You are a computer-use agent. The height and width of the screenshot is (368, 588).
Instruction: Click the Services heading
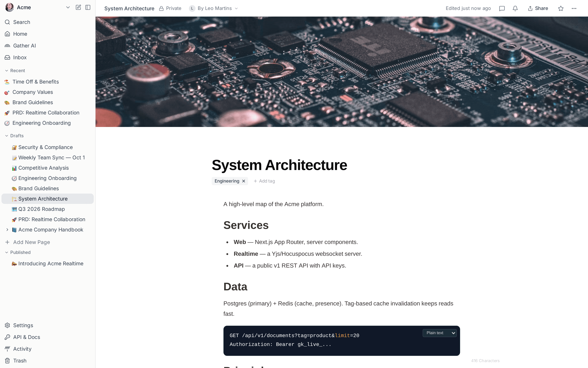tap(246, 225)
